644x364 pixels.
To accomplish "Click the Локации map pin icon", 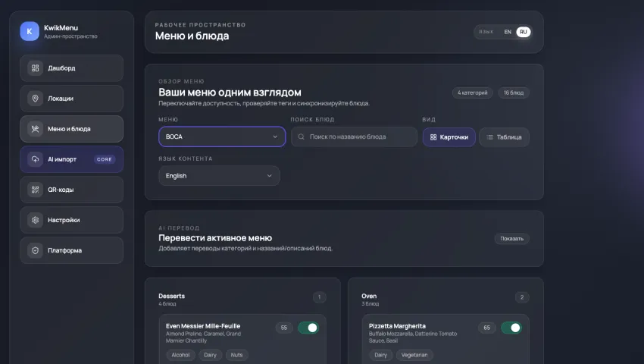I will pyautogui.click(x=36, y=99).
